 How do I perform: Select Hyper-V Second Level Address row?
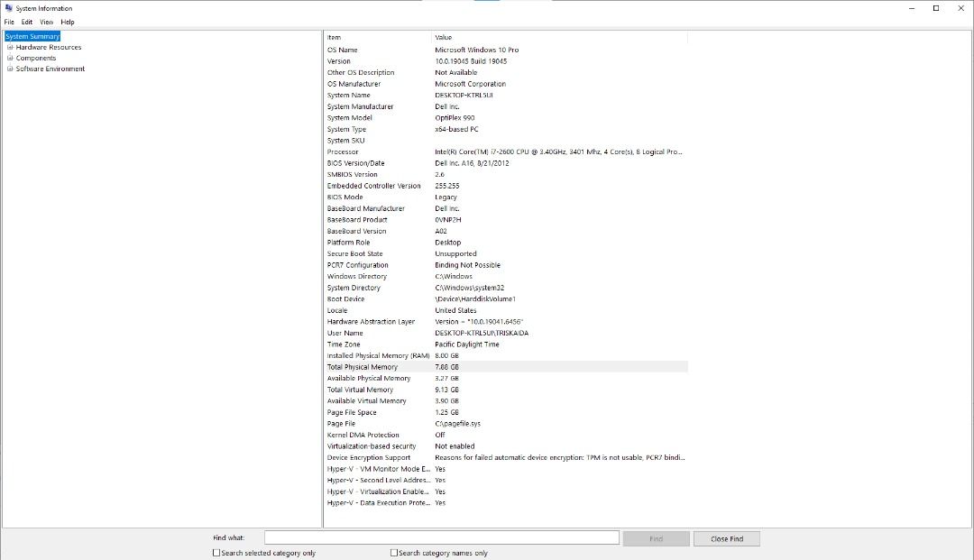point(506,480)
